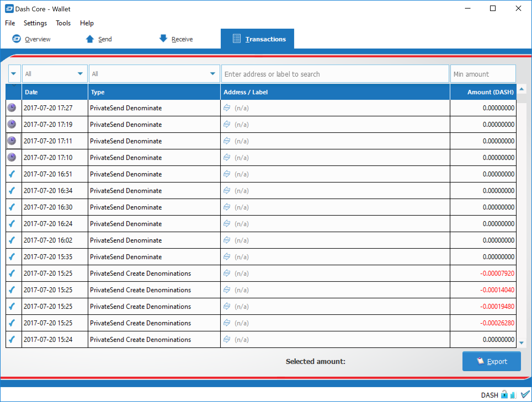
Task: Switch to the Overview tab
Action: (x=32, y=39)
